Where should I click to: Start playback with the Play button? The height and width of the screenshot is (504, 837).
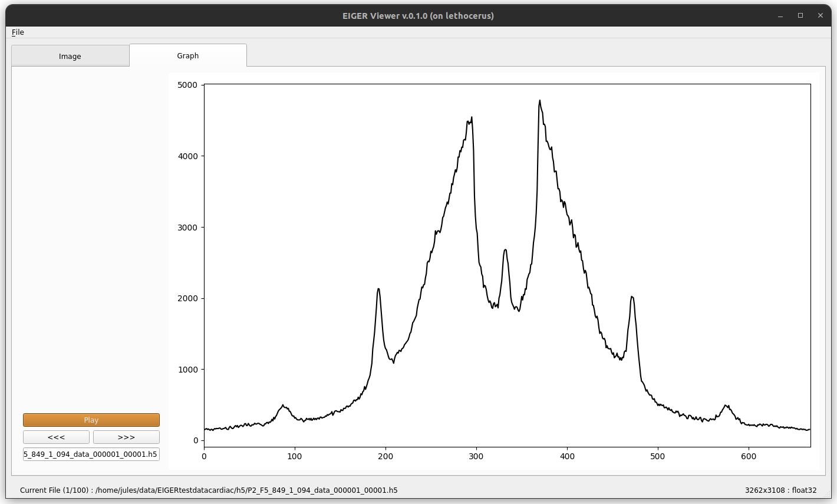(91, 420)
